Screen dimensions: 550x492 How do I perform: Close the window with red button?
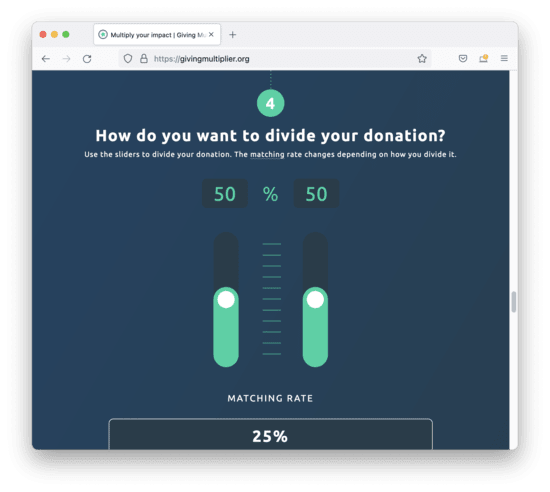coord(43,34)
